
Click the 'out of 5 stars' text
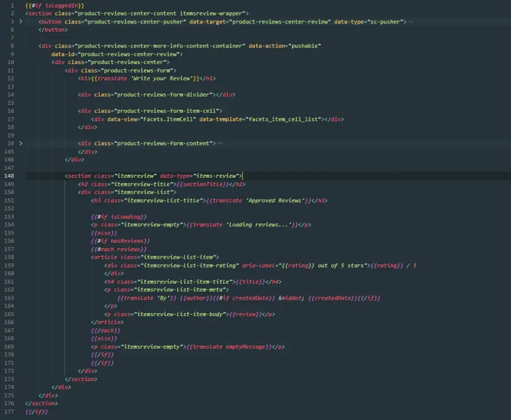click(x=341, y=266)
